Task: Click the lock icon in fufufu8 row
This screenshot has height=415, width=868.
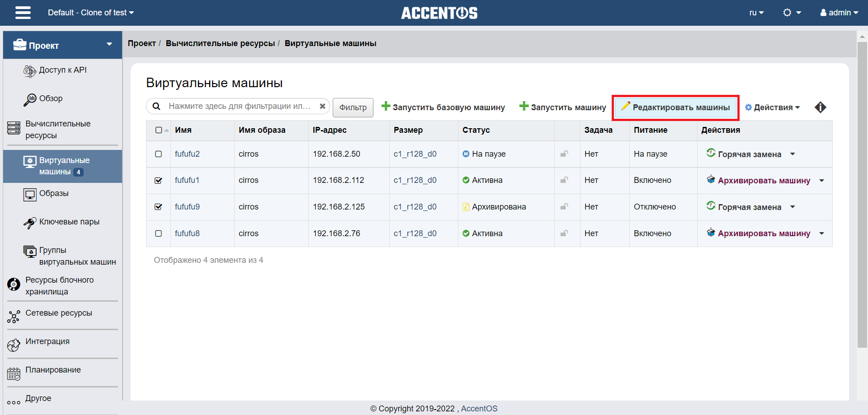Action: (564, 233)
